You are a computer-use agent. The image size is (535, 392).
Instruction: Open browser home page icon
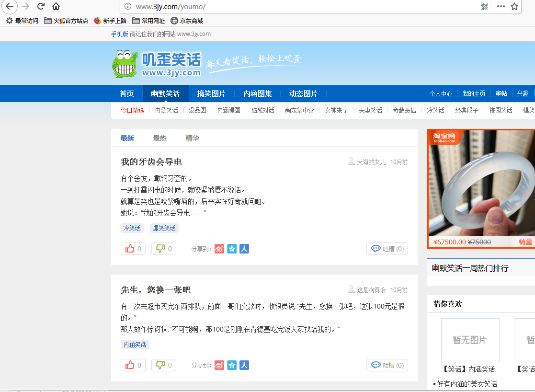click(x=56, y=6)
